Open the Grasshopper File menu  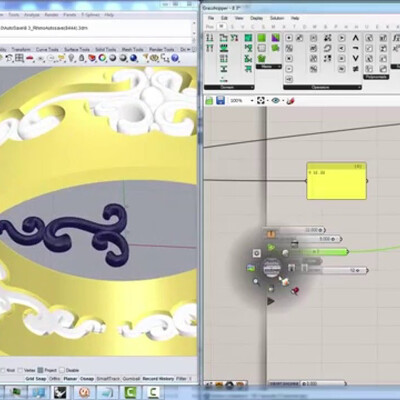click(x=211, y=18)
